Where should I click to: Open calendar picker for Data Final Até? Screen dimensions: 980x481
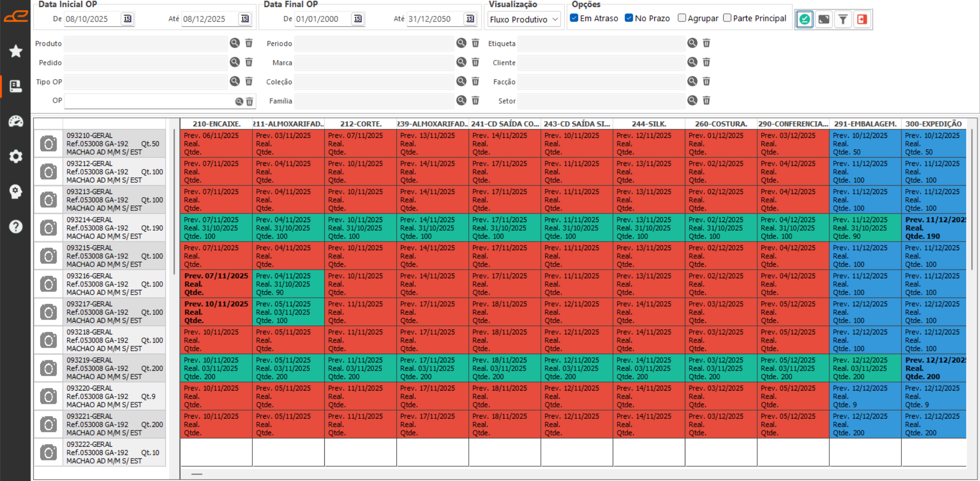tap(470, 19)
